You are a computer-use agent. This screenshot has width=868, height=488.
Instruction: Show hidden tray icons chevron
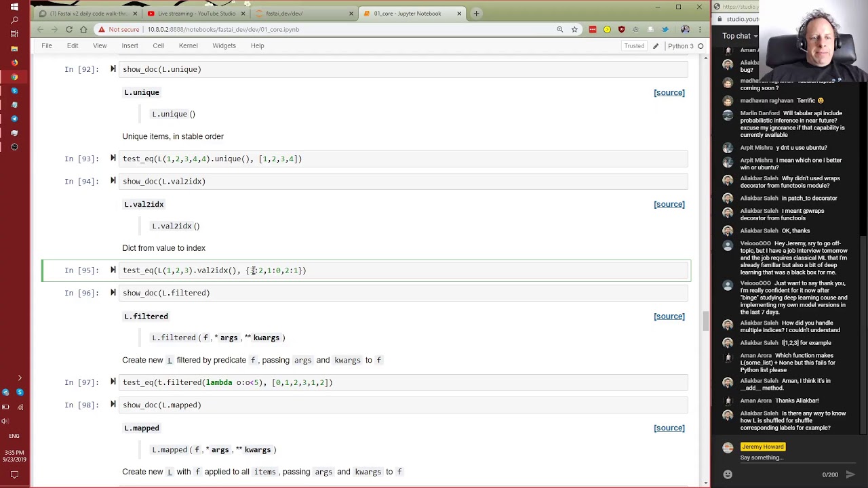20,378
